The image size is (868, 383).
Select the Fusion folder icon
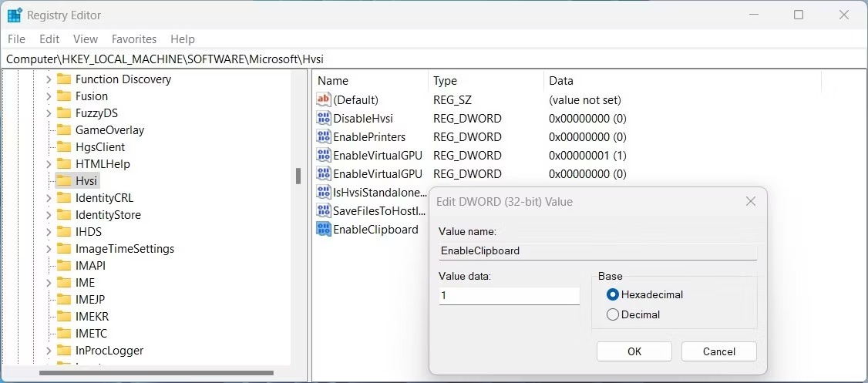(64, 96)
